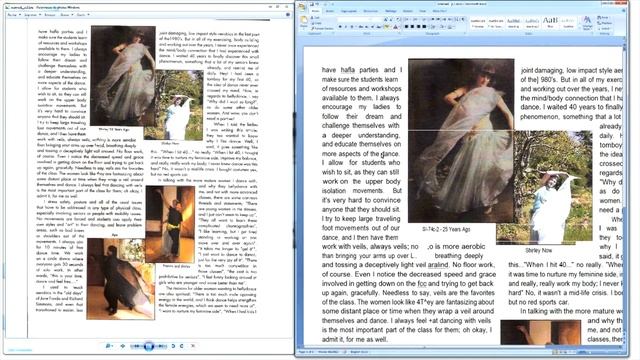Toggle Bold formatting in Word
The width and height of the screenshot is (640, 360).
340,27
